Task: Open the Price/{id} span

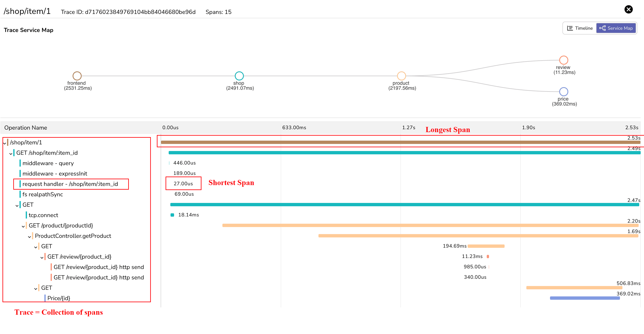Action: tap(59, 298)
